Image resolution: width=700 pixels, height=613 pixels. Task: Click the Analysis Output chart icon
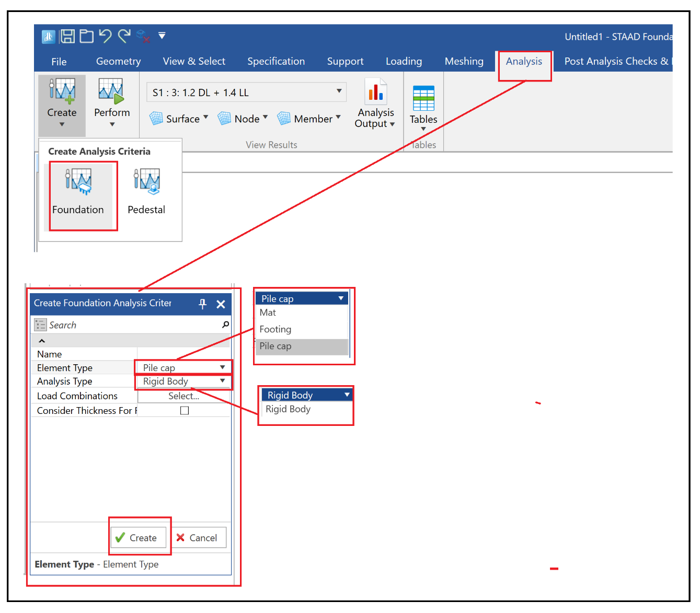click(x=376, y=91)
